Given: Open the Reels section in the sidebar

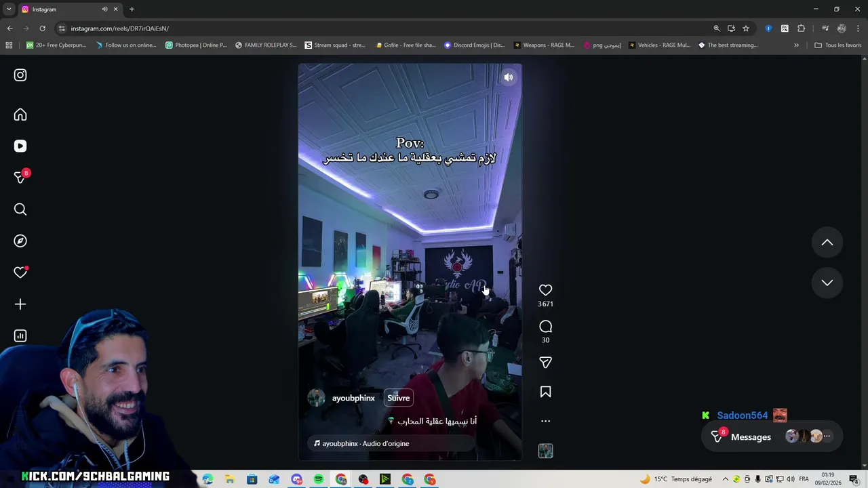Looking at the screenshot, I should point(20,146).
